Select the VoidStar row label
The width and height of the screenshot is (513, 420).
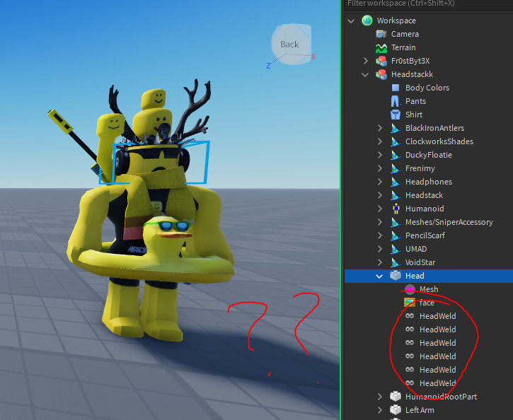point(420,262)
